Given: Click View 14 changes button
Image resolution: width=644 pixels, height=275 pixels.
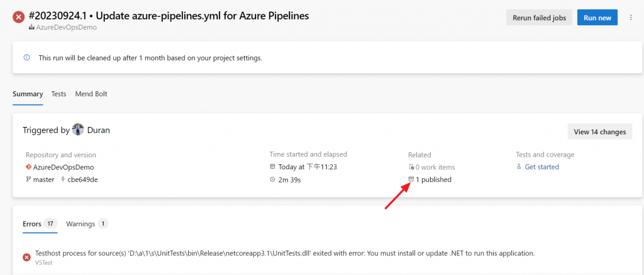Looking at the screenshot, I should point(599,132).
